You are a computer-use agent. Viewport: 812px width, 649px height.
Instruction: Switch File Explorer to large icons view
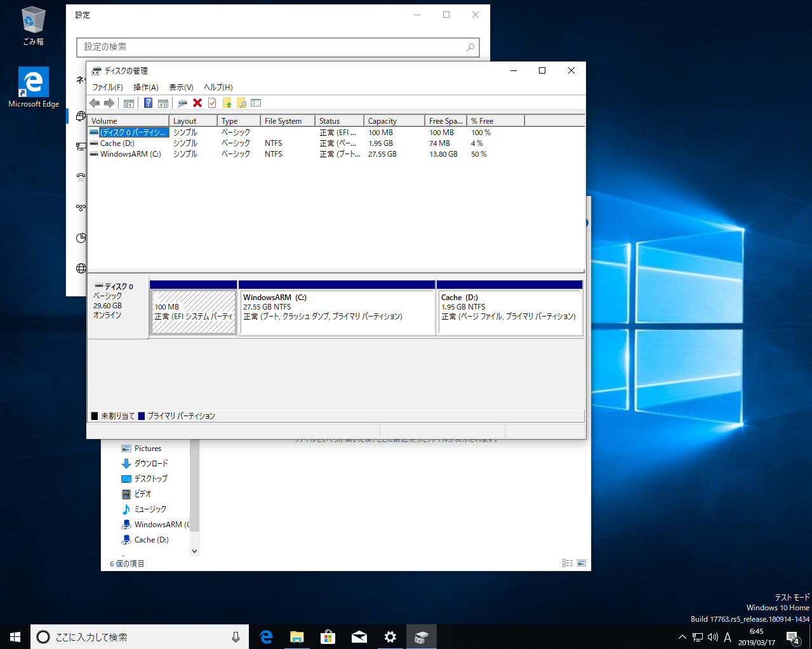582,563
